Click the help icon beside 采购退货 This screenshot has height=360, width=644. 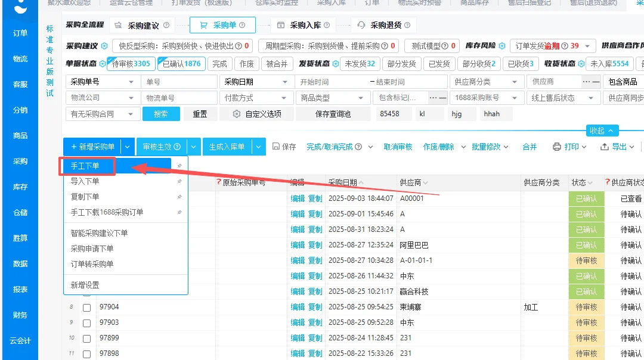[x=407, y=25]
